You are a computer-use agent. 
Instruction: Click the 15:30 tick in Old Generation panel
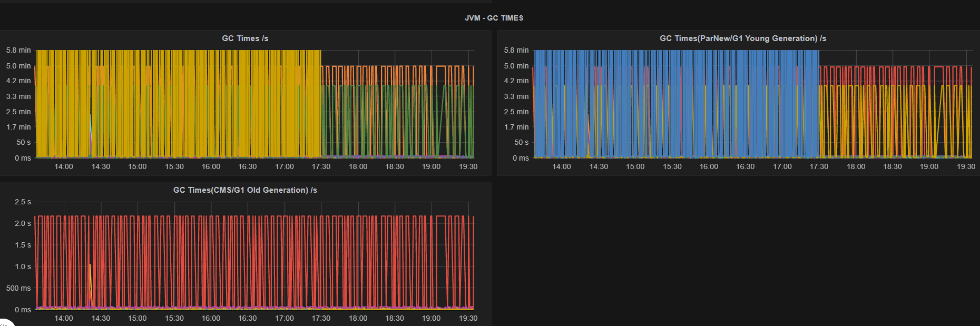pyautogui.click(x=174, y=318)
